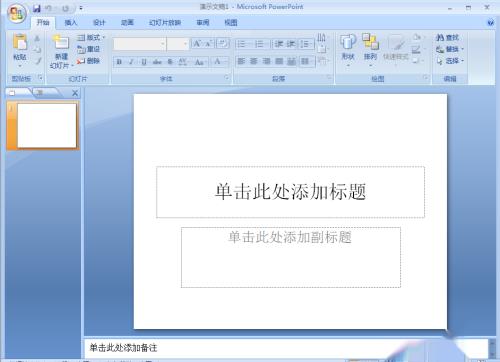500x362 pixels.
Task: Activate the Format Painter brush
Action: point(37,61)
